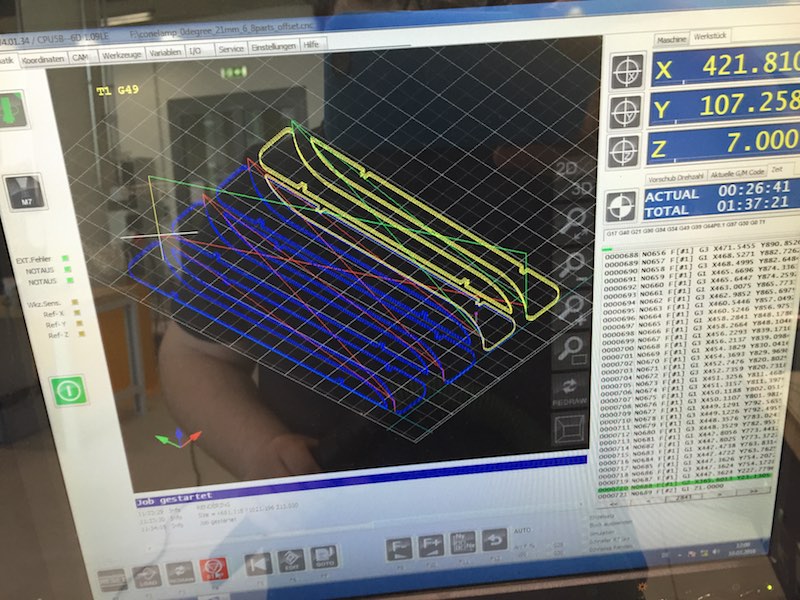
Task: Click the work-origin crosshair icon beside ACTUAL time
Action: 621,207
